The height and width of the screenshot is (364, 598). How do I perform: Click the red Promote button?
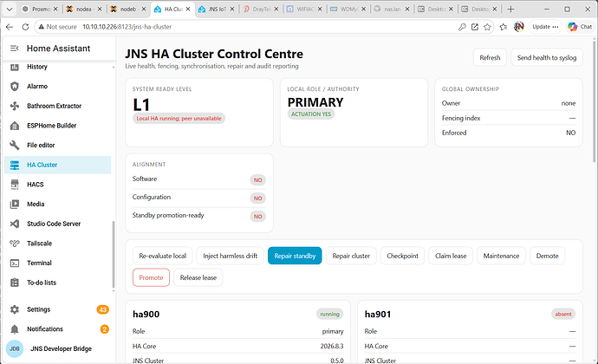(x=151, y=277)
